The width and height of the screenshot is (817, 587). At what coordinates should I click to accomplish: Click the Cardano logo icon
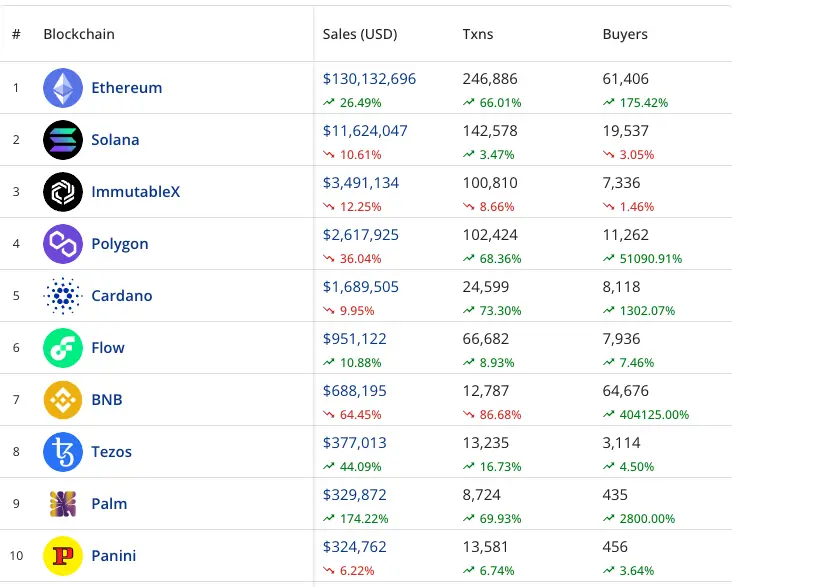tap(63, 296)
